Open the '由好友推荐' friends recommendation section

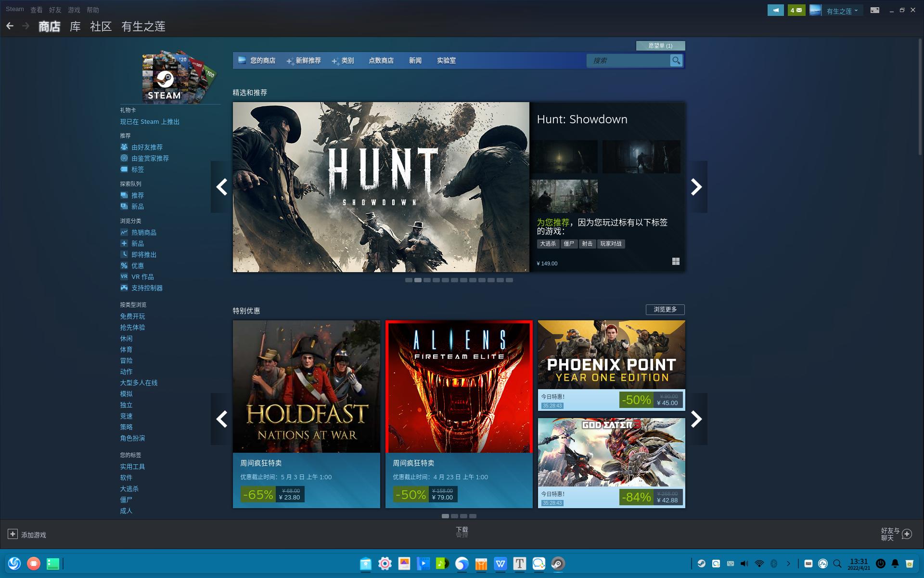145,147
